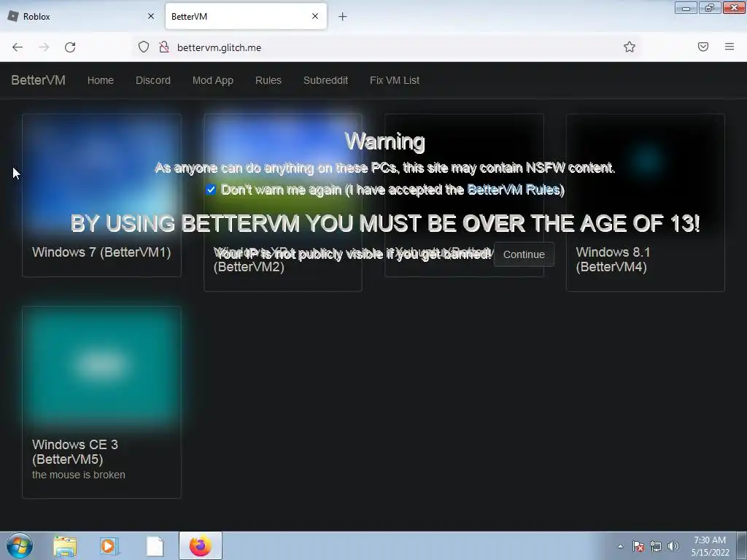This screenshot has height=560, width=747.
Task: Click the BetterVM brand logo text
Action: tap(38, 80)
